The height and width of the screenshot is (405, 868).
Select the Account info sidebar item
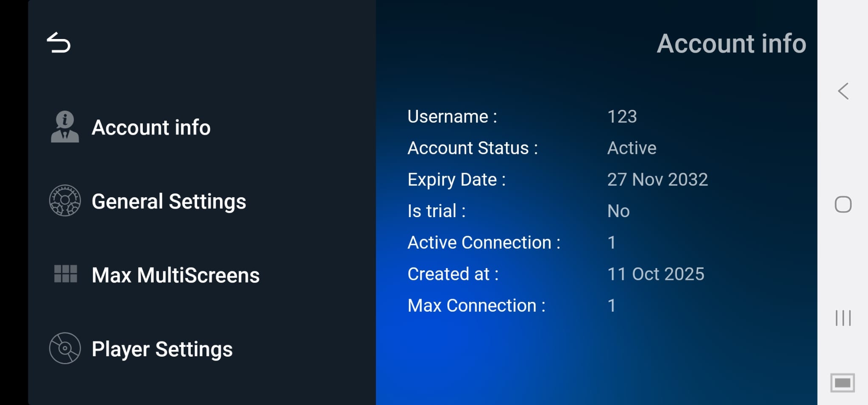[150, 127]
